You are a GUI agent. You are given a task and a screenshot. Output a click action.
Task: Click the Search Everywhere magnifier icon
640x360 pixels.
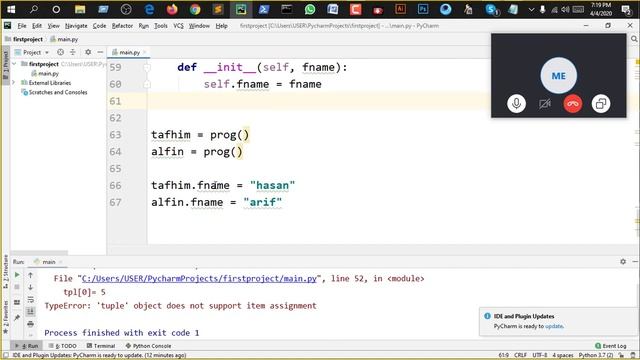(634, 39)
